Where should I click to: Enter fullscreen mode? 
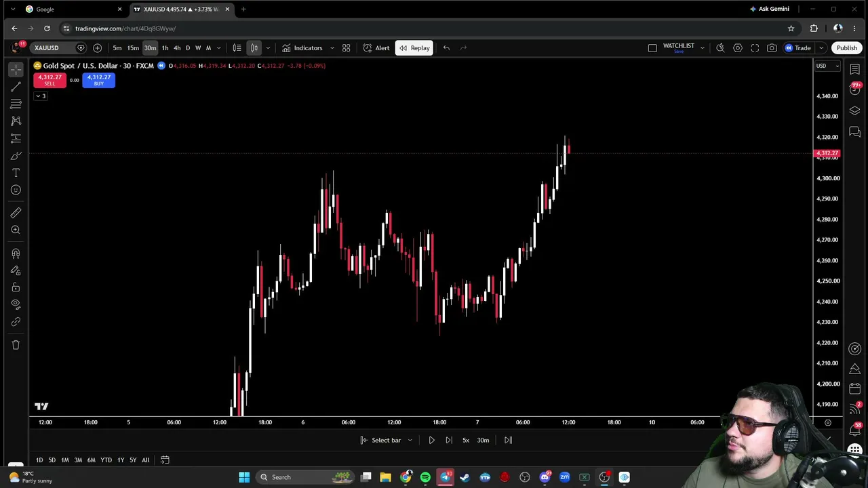click(755, 48)
